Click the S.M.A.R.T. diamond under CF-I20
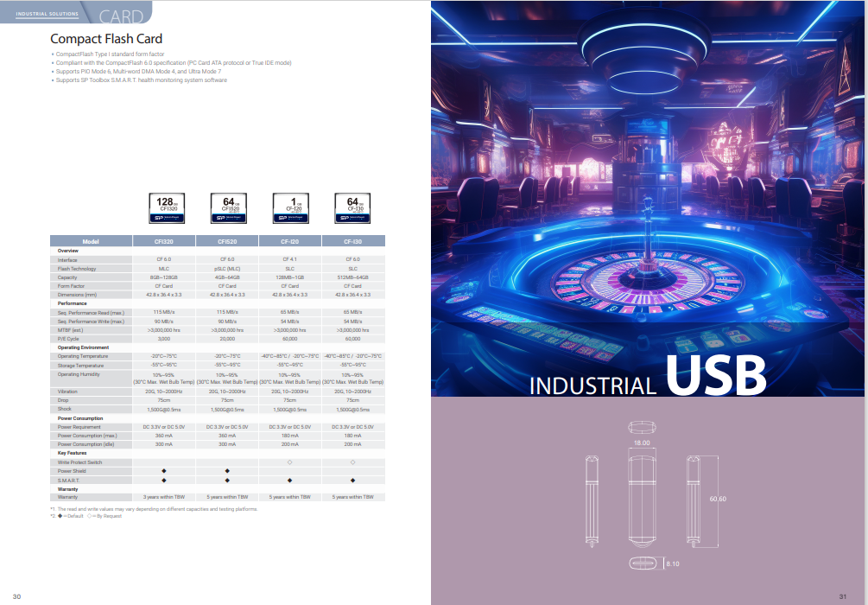Viewport: 868px width, 605px height. coord(290,480)
